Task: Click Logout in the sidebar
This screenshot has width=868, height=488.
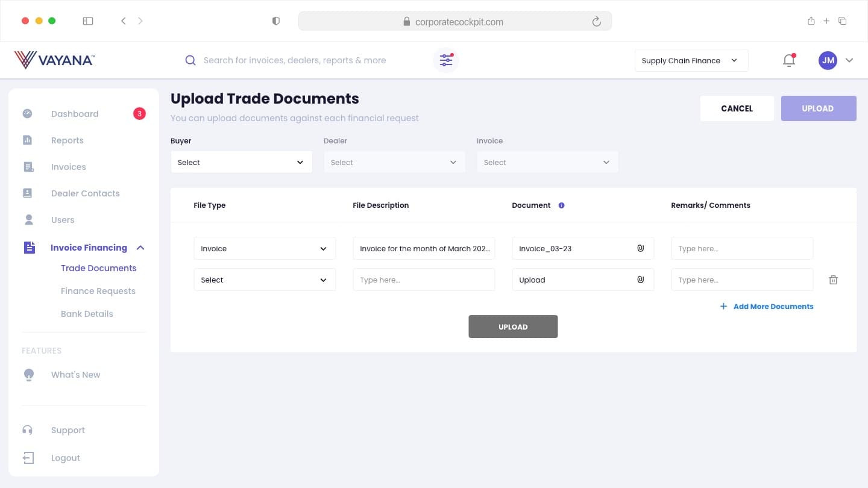Action: click(66, 458)
